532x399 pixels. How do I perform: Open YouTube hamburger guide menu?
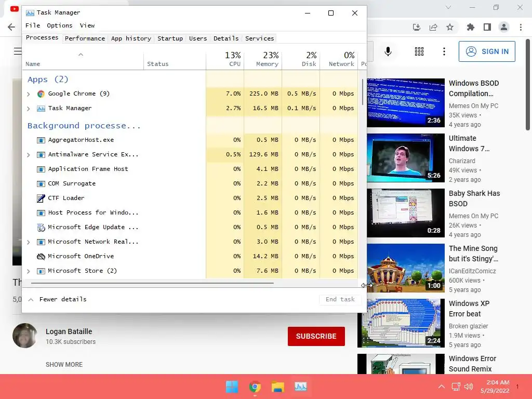point(18,51)
